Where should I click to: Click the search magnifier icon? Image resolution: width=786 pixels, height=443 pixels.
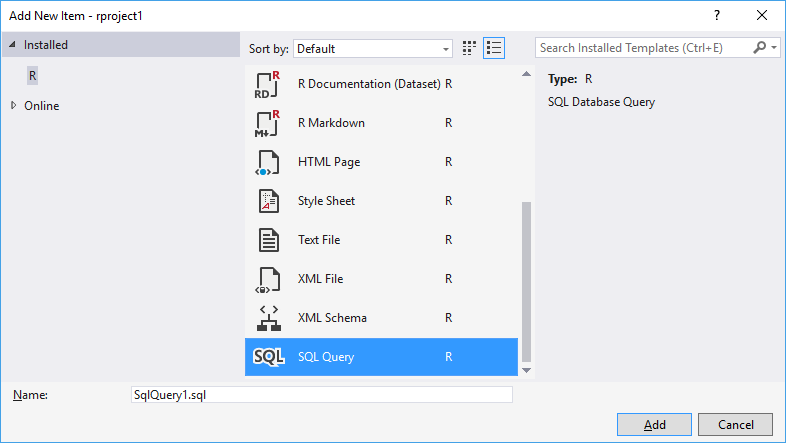759,48
